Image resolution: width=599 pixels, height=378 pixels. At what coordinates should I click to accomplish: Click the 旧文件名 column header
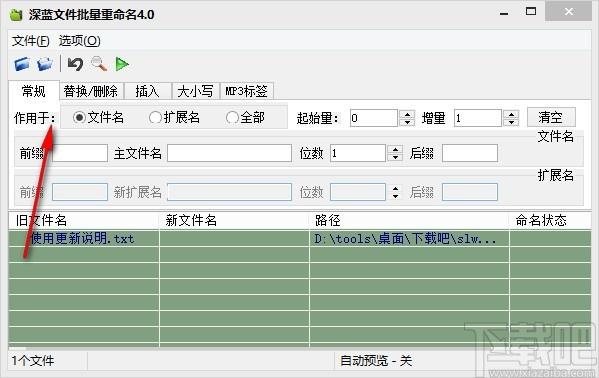[x=84, y=220]
